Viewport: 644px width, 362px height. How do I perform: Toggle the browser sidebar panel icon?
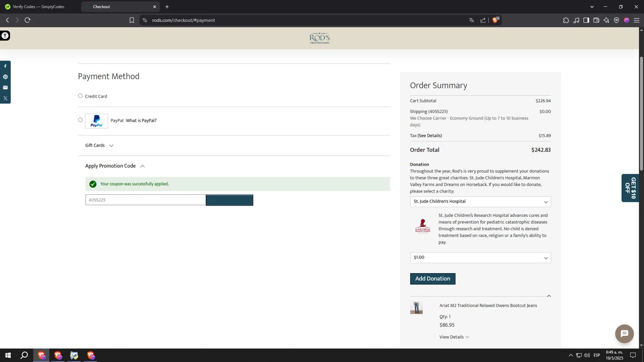(x=586, y=20)
